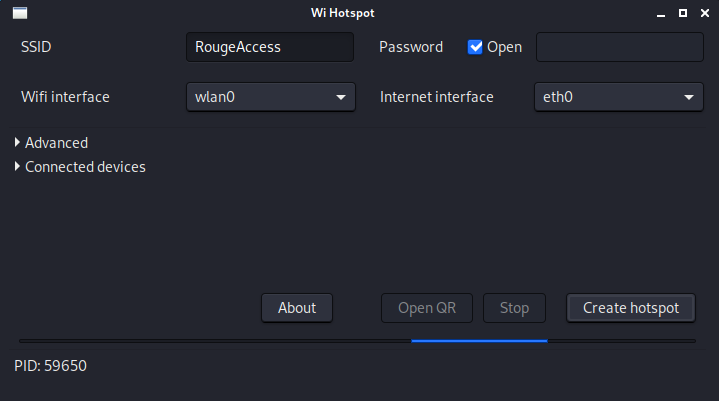Maximize the Wi Hotspot window
Image resolution: width=719 pixels, height=401 pixels.
point(683,13)
